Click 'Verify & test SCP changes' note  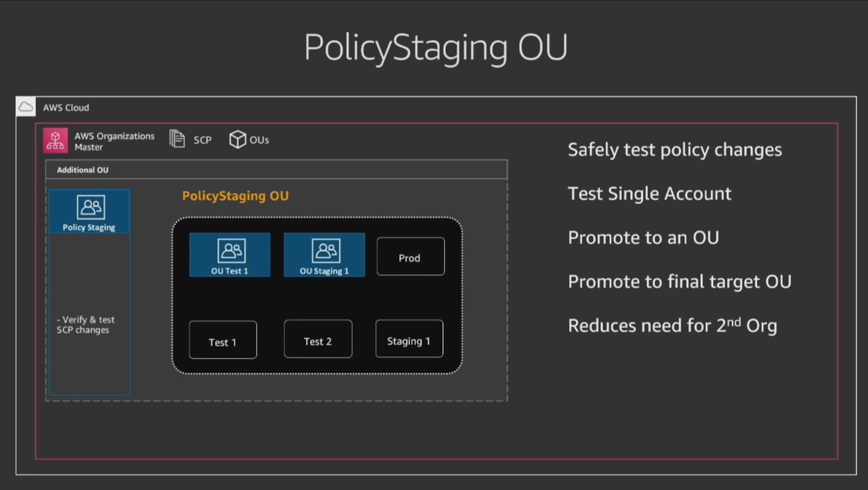[x=86, y=324]
